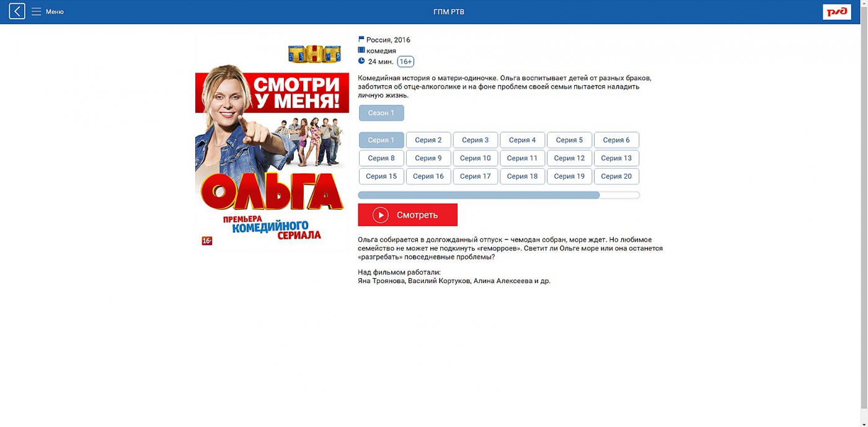Select Серия 2
The image size is (868, 427).
(x=428, y=140)
